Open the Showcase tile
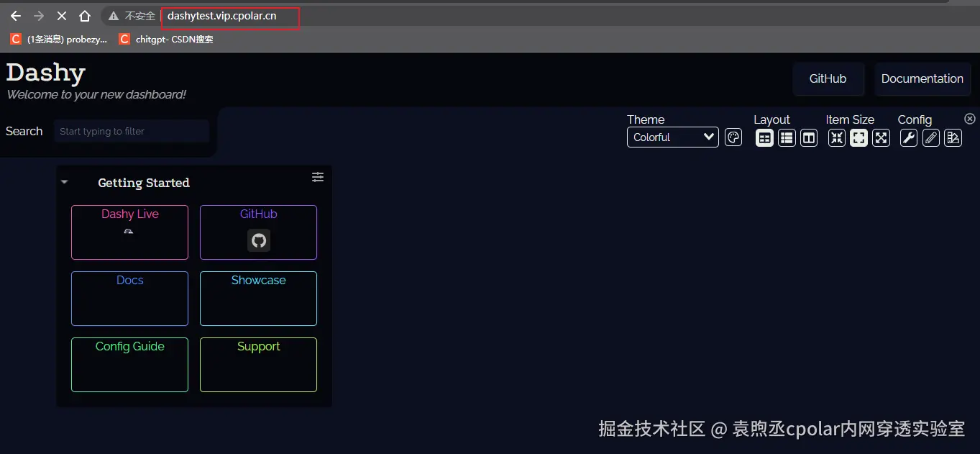The height and width of the screenshot is (454, 980). (258, 299)
